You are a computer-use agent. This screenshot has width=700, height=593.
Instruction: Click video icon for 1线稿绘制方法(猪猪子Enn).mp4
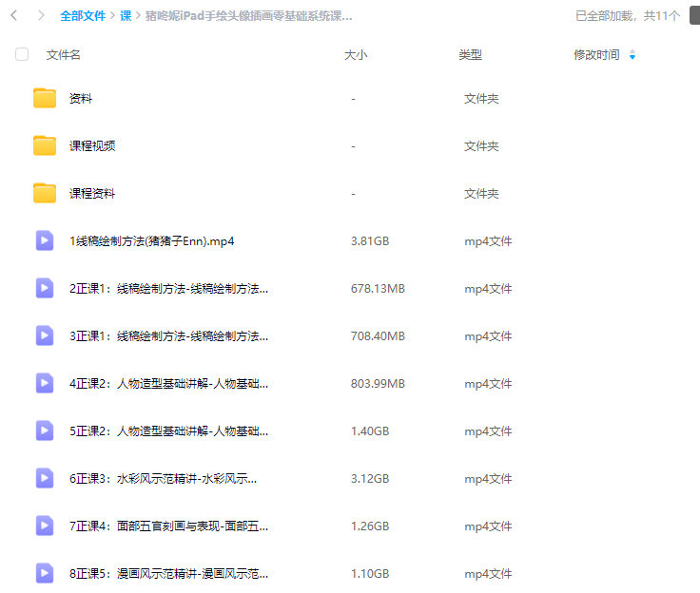pos(45,240)
